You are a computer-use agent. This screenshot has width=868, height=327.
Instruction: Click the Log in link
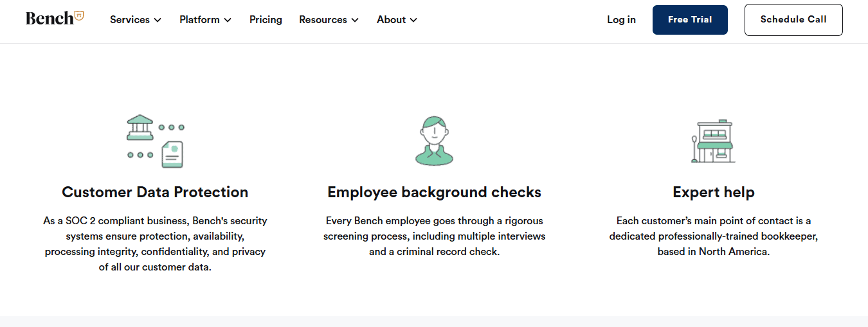621,20
